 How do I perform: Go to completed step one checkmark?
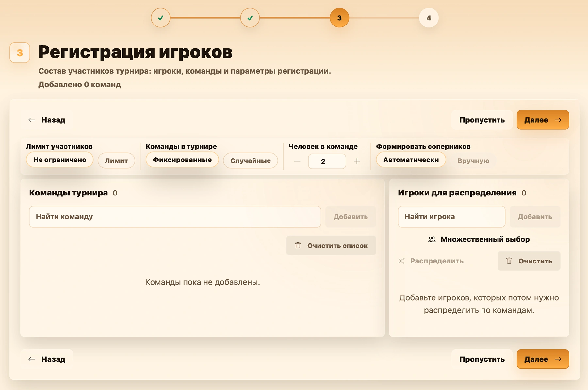(160, 18)
